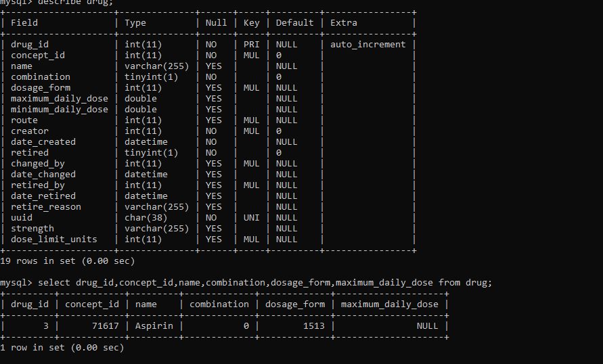The height and width of the screenshot is (364, 603).
Task: Click the maximum_daily_dose field row
Action: point(208,99)
